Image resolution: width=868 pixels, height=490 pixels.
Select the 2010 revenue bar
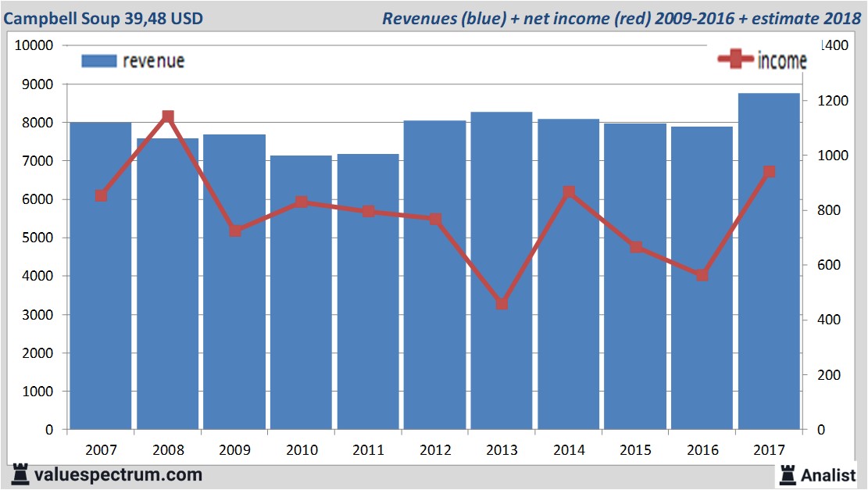301,292
